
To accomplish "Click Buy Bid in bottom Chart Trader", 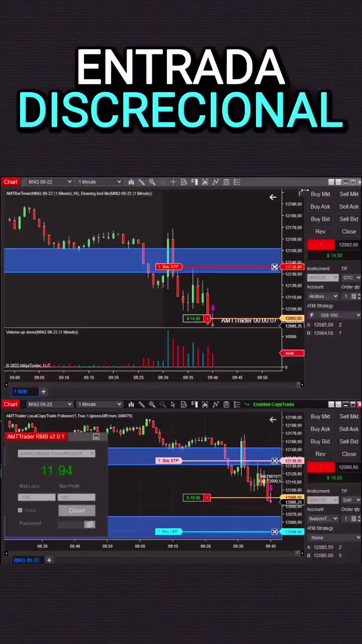I will pos(320,442).
